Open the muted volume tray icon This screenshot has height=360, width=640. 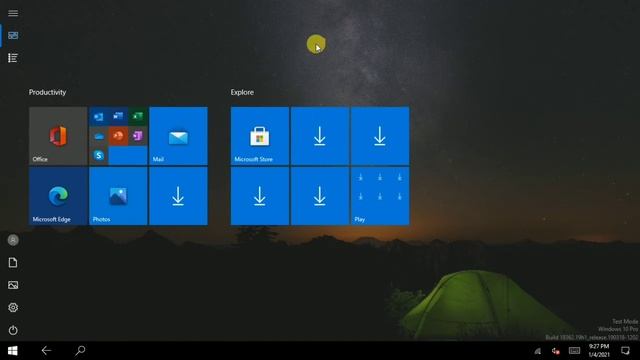(x=556, y=351)
